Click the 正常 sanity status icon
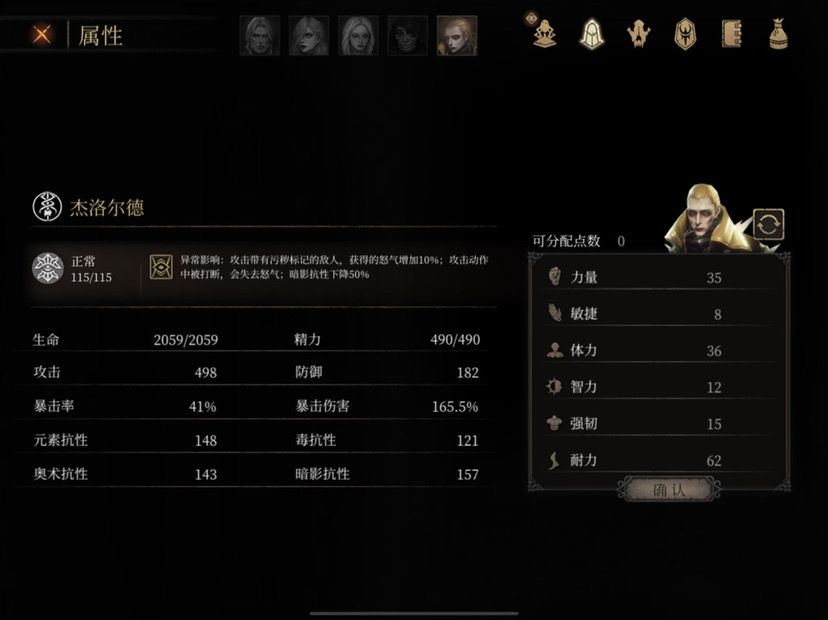Image resolution: width=828 pixels, height=620 pixels. [48, 268]
